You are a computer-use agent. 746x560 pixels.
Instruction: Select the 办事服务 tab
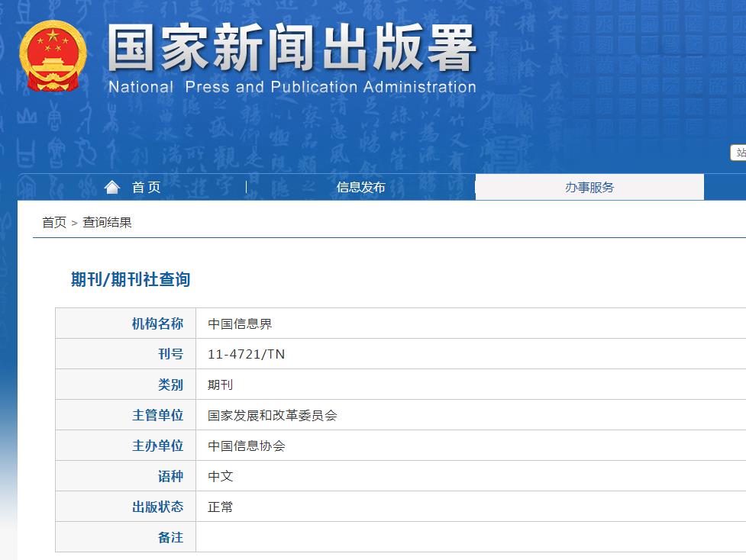(x=589, y=186)
